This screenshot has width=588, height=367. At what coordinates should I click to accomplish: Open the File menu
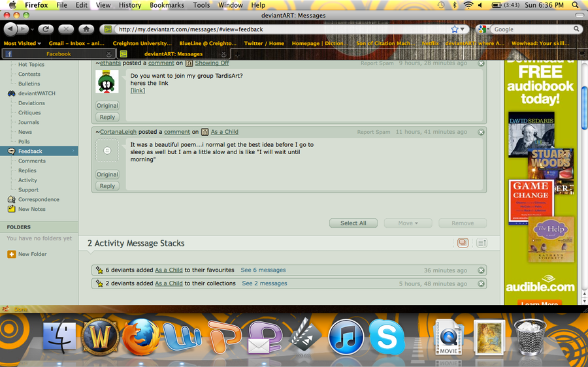pos(61,5)
